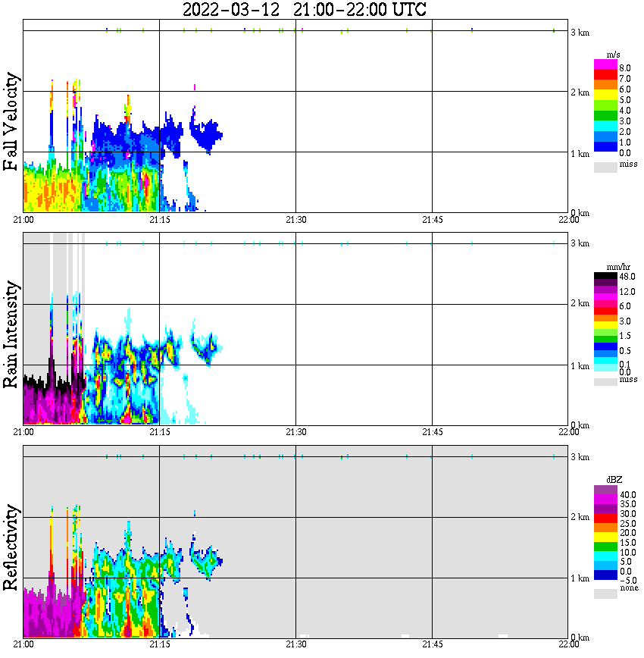The image size is (644, 658).
Task: Click the 2 km label of Reflectivity plot
Action: [580, 517]
